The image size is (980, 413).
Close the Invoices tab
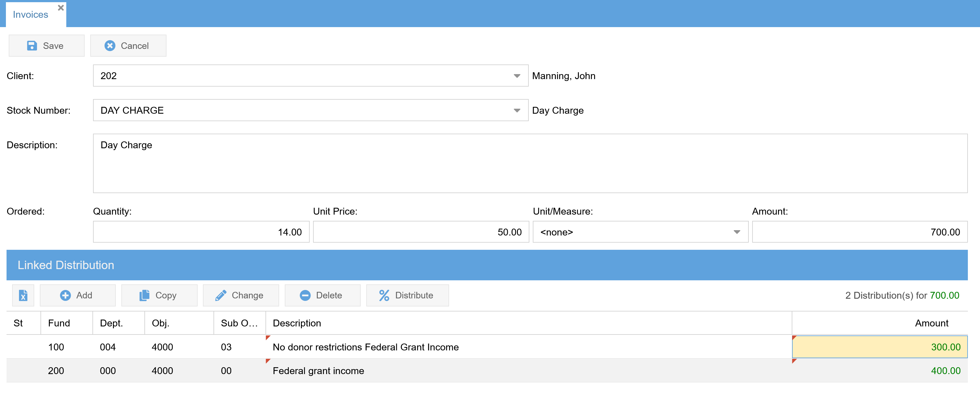[x=60, y=7]
